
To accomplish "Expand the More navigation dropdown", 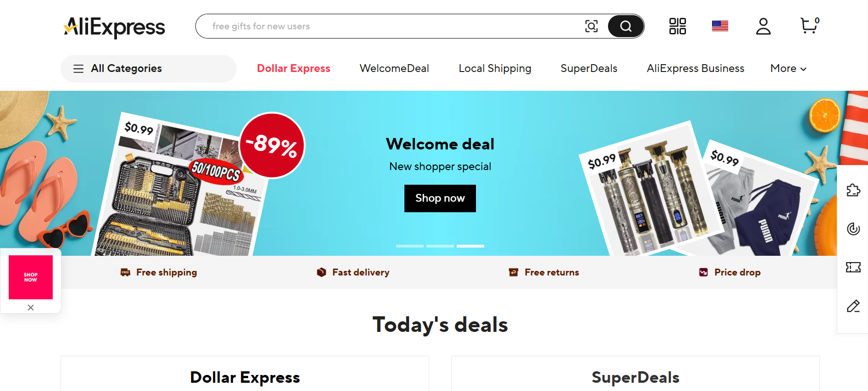I will tap(788, 68).
